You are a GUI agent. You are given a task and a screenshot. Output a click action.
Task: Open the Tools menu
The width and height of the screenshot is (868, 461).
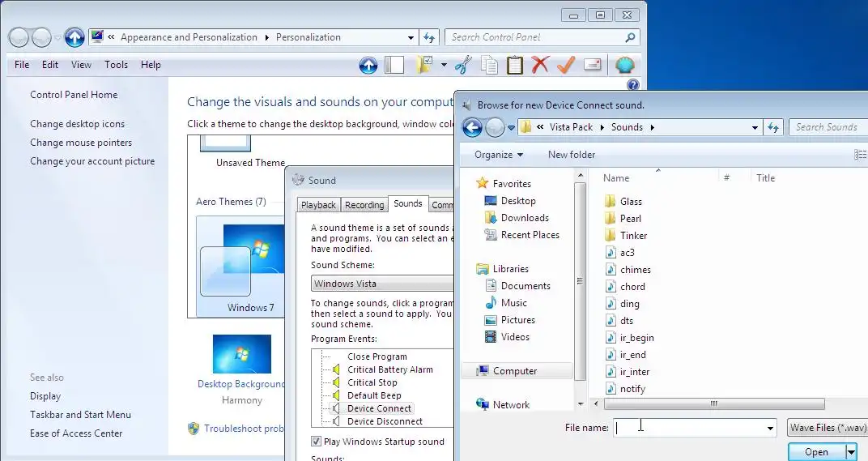(117, 65)
